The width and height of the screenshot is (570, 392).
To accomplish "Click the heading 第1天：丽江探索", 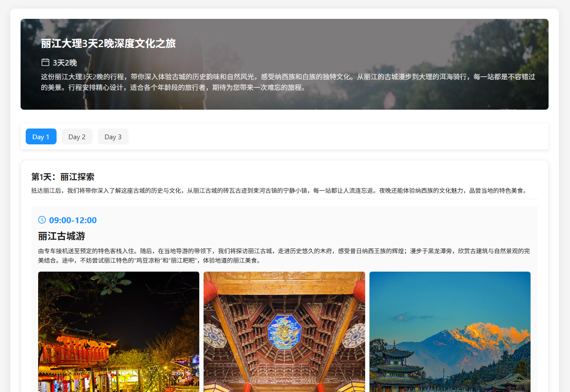I will [63, 177].
